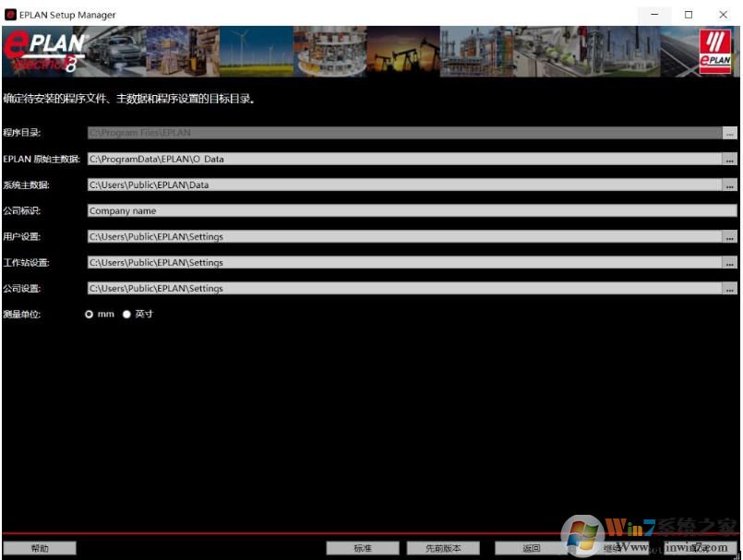Browse for 工作站设置 settings folder

[x=730, y=262]
